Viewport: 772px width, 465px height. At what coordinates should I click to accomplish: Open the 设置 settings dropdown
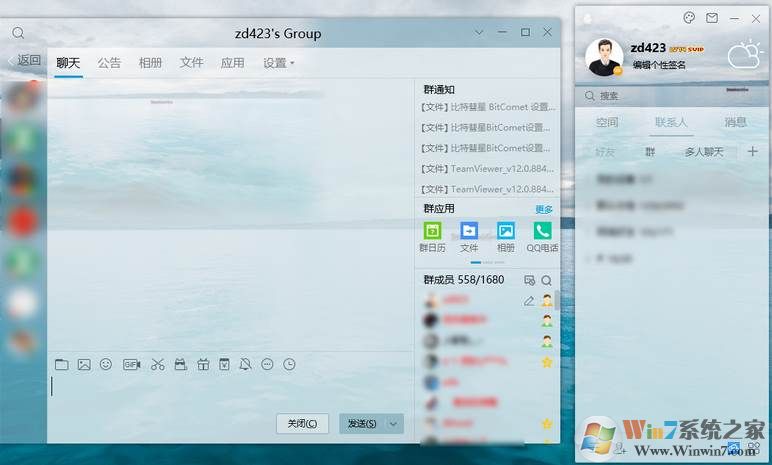tap(278, 63)
